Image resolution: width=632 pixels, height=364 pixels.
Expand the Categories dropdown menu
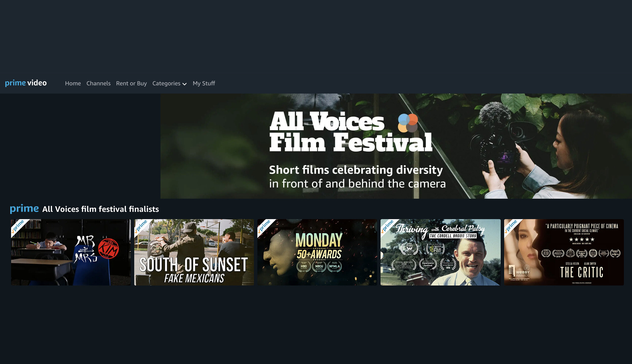pos(170,83)
